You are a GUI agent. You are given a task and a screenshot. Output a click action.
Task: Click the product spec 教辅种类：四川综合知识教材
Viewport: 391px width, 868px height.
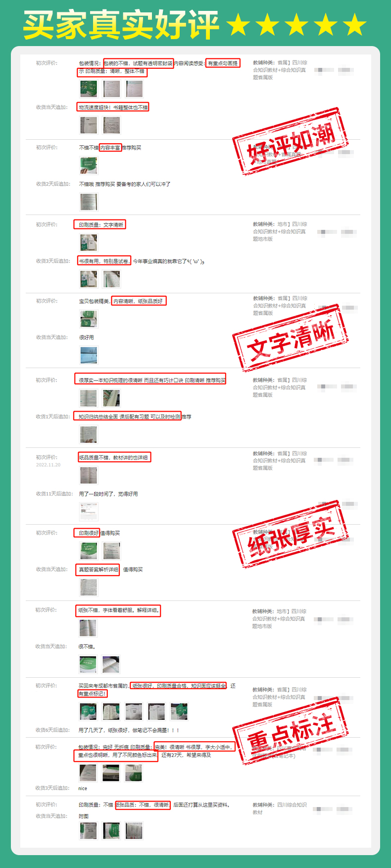[x=280, y=809]
